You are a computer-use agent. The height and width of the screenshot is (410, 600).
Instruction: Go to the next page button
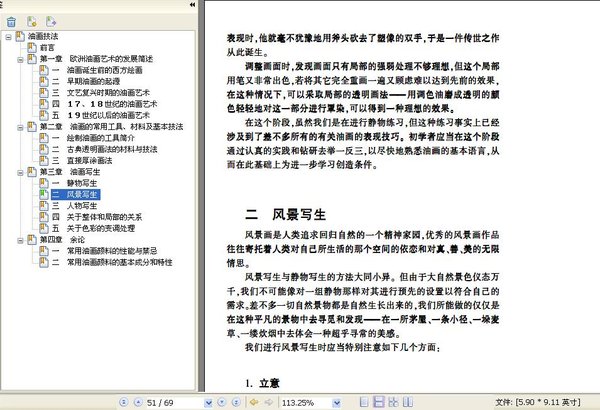pyautogui.click(x=222, y=402)
